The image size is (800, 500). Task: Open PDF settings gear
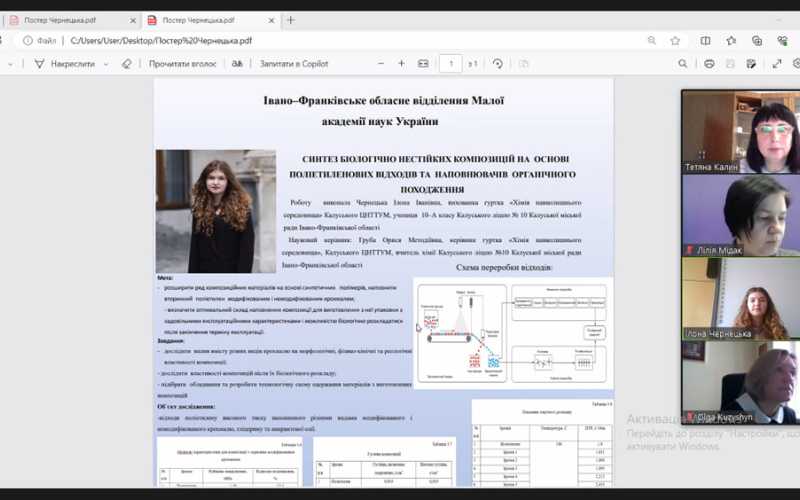coord(796,64)
